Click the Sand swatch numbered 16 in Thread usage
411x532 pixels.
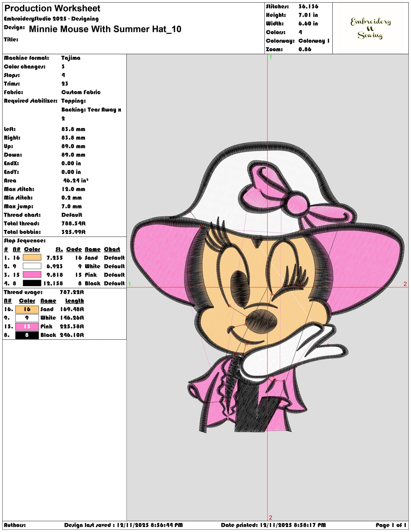click(27, 309)
